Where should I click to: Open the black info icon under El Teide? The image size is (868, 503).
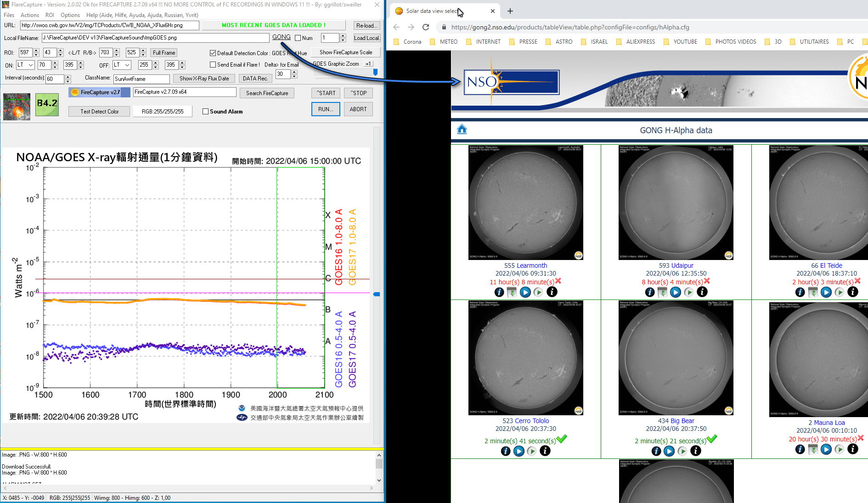(x=853, y=292)
